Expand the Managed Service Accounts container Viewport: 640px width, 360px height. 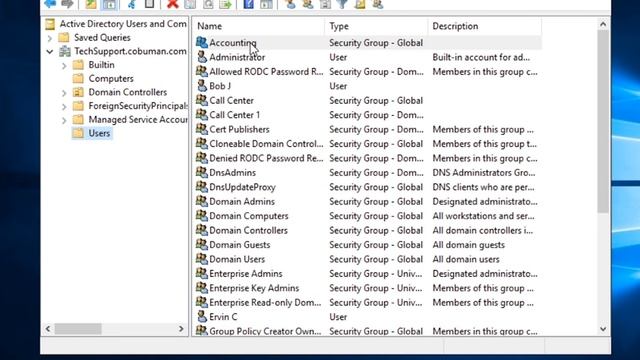(64, 120)
